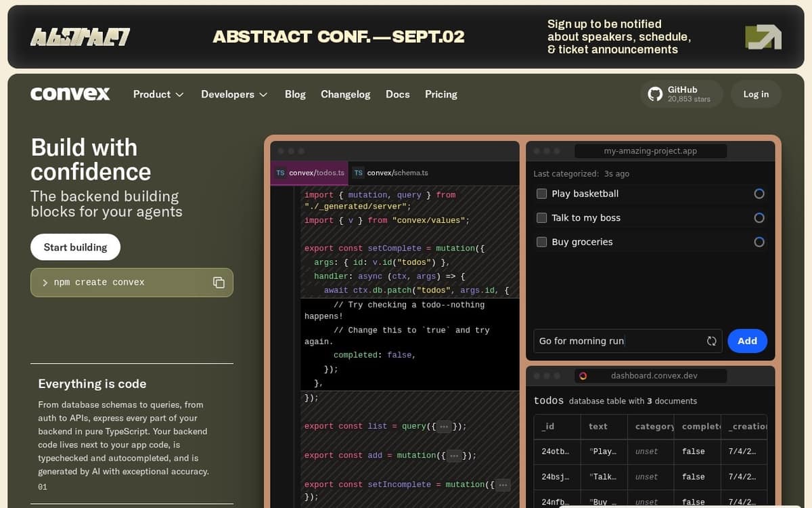The height and width of the screenshot is (508, 812).
Task: Click the Log in button
Action: click(x=756, y=94)
